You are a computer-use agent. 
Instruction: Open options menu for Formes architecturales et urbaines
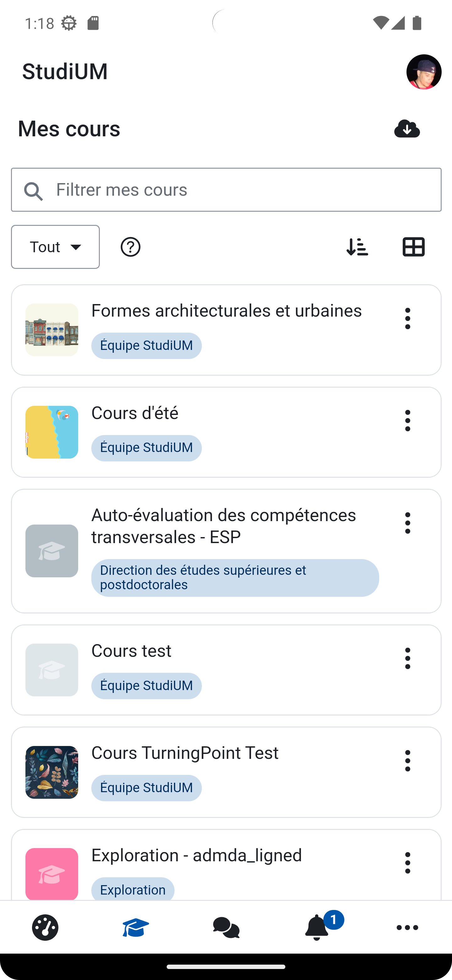pyautogui.click(x=407, y=318)
